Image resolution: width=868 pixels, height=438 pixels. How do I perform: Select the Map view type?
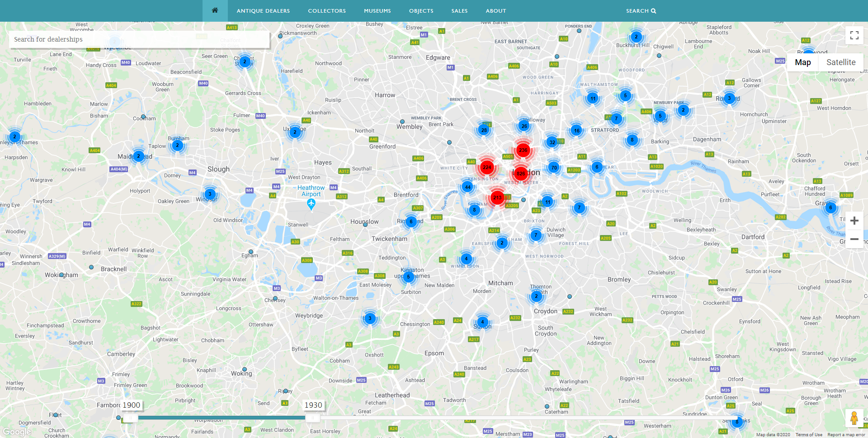click(x=802, y=62)
